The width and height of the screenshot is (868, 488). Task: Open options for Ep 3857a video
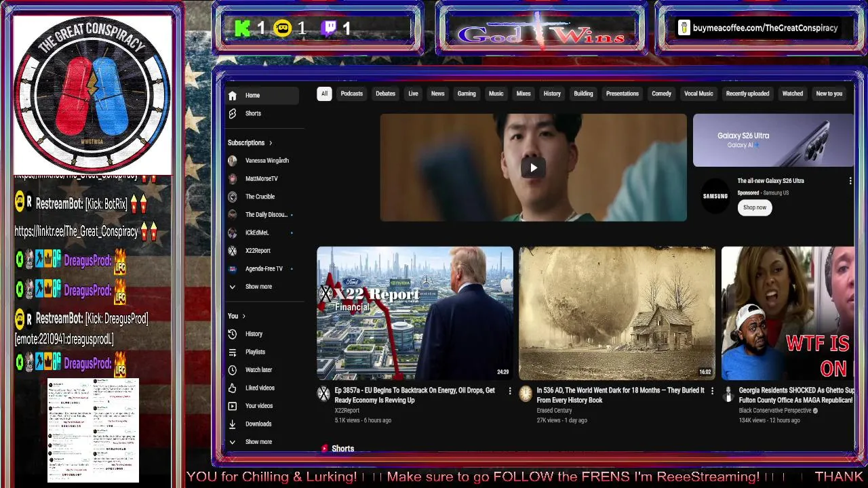[510, 391]
